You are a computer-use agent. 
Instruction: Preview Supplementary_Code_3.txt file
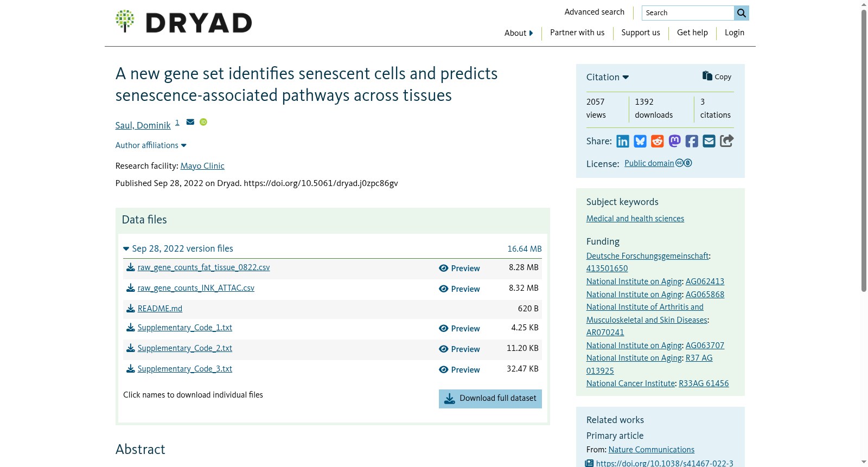click(459, 370)
